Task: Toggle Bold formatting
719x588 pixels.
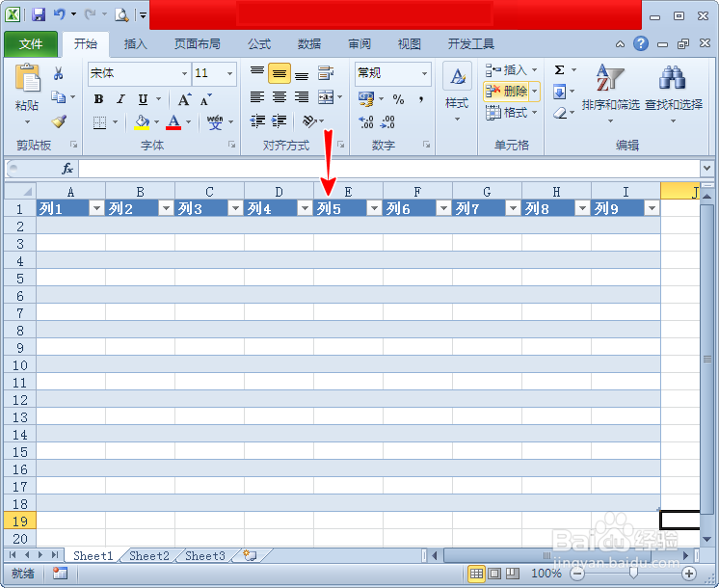Action: [x=98, y=99]
